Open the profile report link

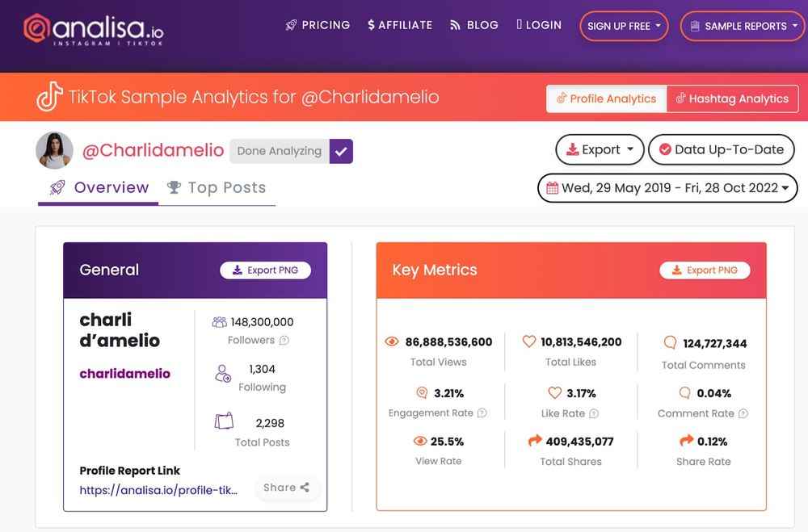[158, 490]
